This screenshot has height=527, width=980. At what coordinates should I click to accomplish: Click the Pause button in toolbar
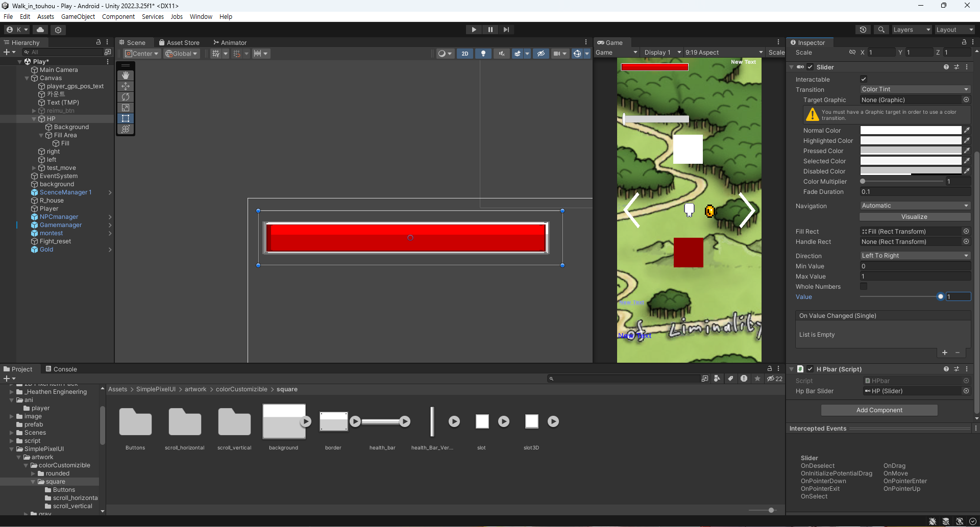490,30
